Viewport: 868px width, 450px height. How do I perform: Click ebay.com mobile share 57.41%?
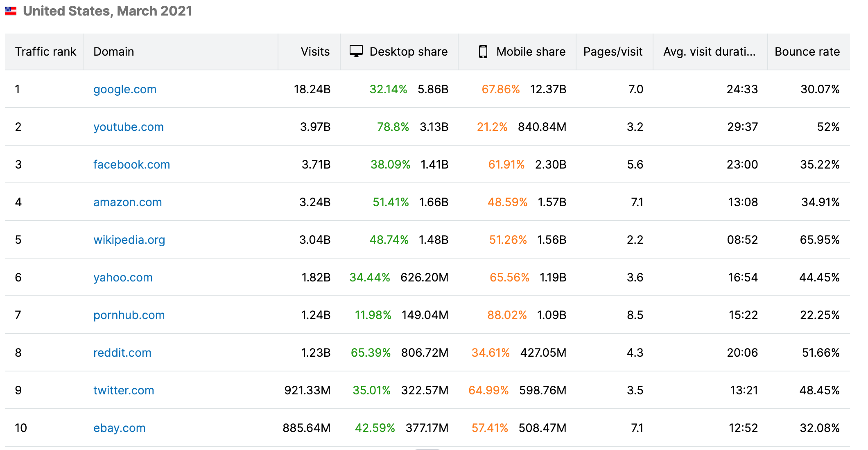(490, 428)
